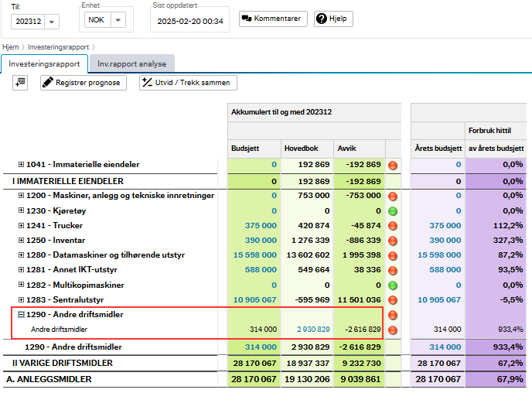
Task: Go to Hjem breadcrumb
Action: [x=11, y=47]
